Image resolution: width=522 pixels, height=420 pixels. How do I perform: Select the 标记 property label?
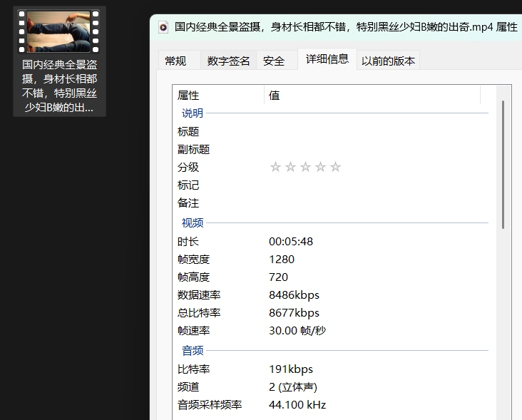click(x=188, y=185)
